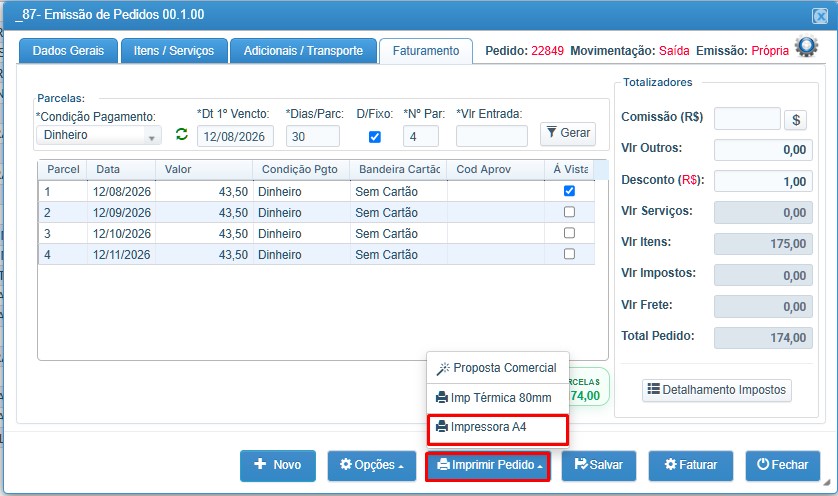Click the Faturar button
Viewport: 838px width, 496px height.
690,465
